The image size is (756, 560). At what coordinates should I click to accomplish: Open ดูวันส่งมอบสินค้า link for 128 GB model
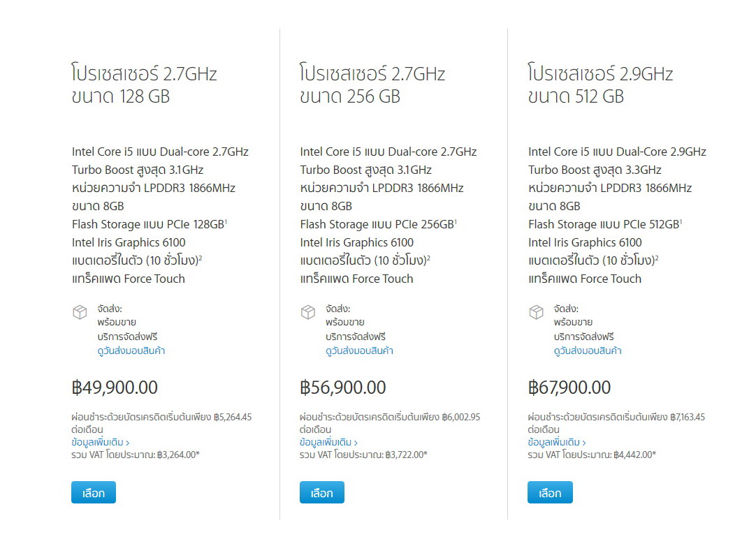tap(131, 351)
